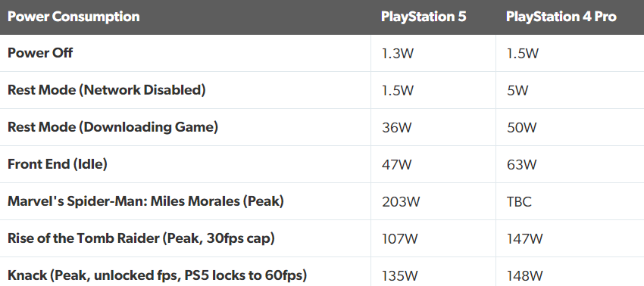Select the Knack peak unlocked fps row label
644x286 pixels.
point(158,275)
